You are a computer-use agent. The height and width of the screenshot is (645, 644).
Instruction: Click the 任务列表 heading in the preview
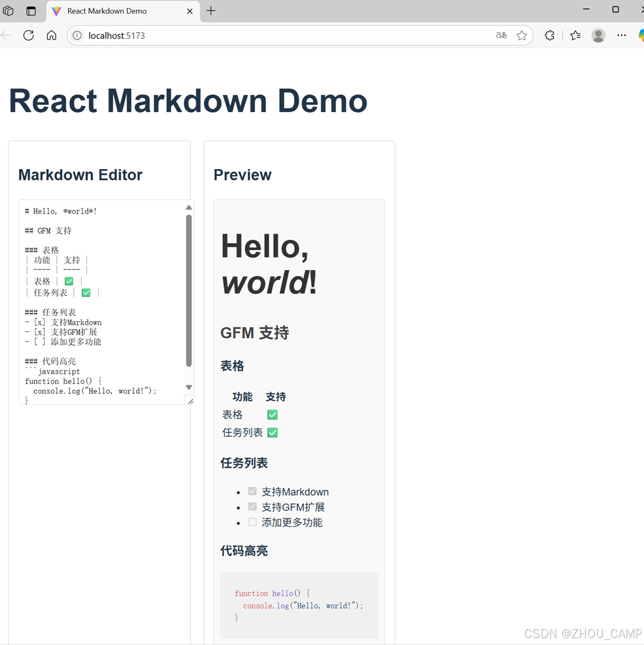pyautogui.click(x=244, y=463)
